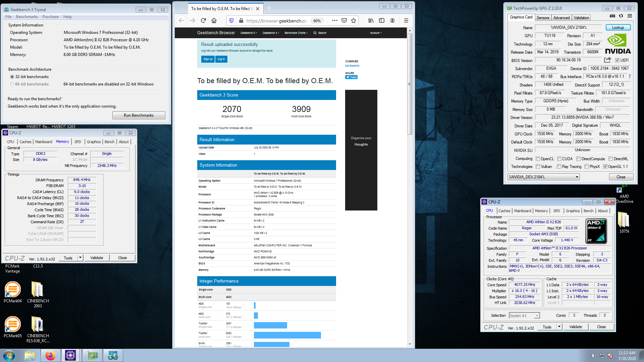Toggle OpenGL 1.1 checkbox
The width and height of the screenshot is (644, 362).
click(x=605, y=167)
